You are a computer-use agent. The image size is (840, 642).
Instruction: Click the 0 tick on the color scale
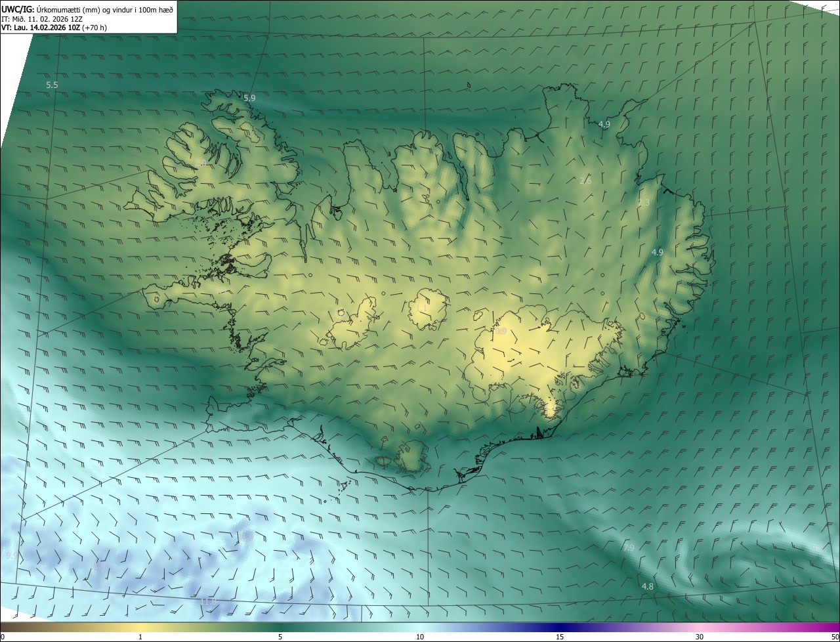[x=3, y=637]
